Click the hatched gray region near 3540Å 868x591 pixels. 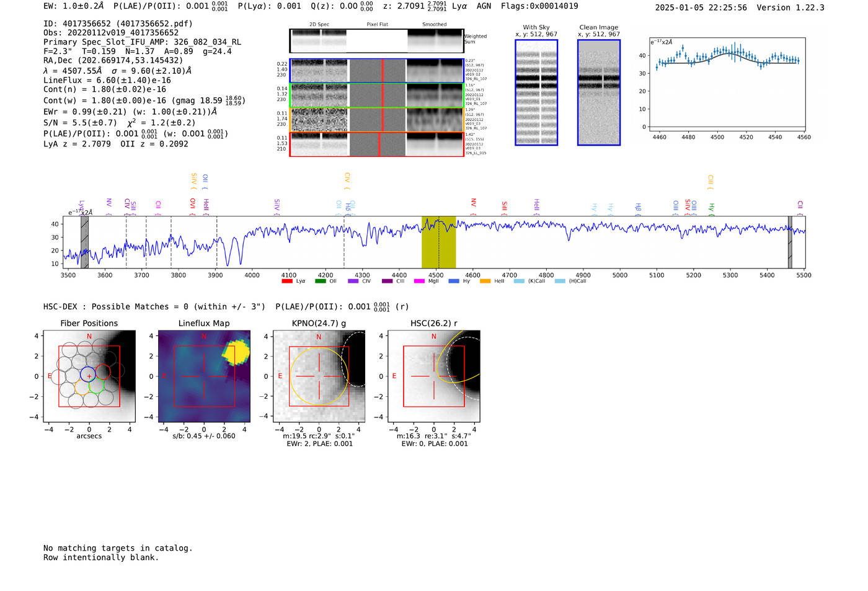(x=84, y=242)
